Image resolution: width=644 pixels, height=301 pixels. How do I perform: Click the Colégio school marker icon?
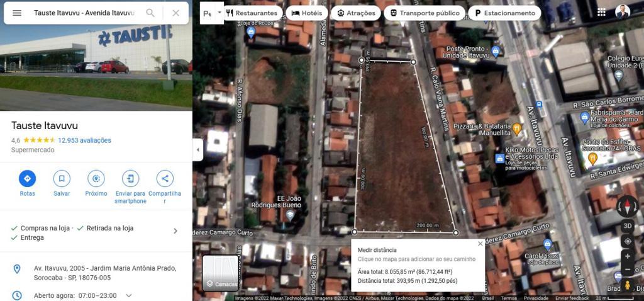pyautogui.click(x=619, y=76)
